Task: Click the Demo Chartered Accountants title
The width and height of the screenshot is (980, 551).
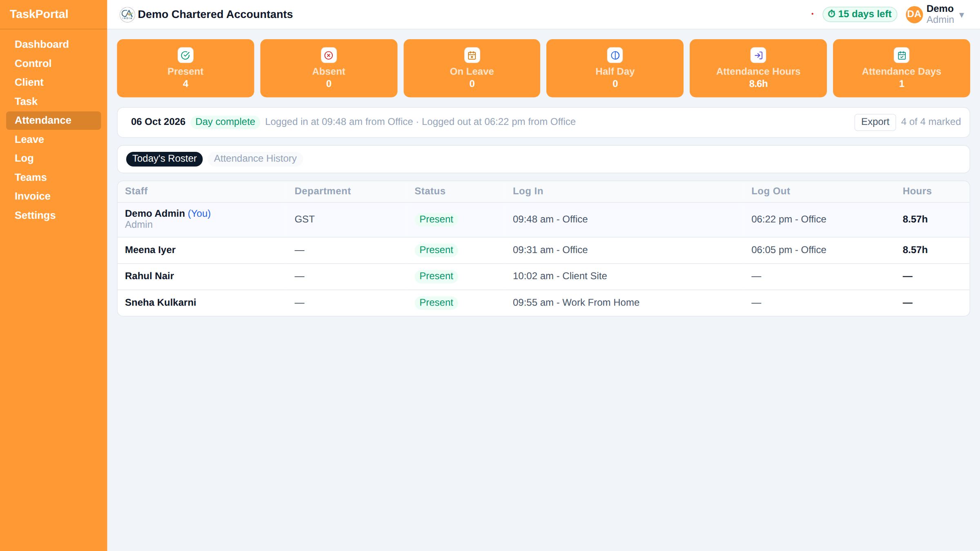Action: [215, 14]
